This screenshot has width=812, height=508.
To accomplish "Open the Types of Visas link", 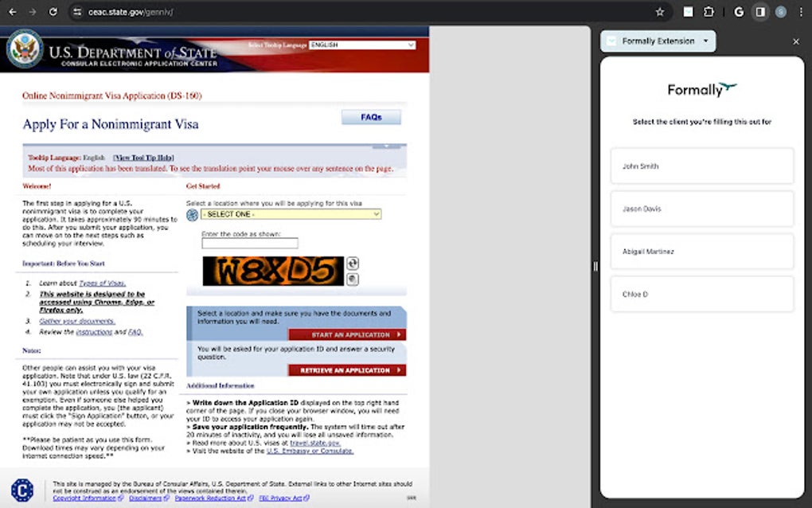I will pos(102,283).
